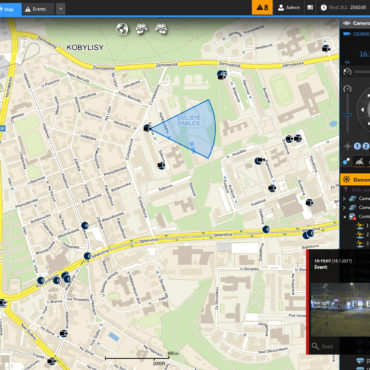
Task: Select sensor item 1 in the tree
Action: [x=363, y=226]
